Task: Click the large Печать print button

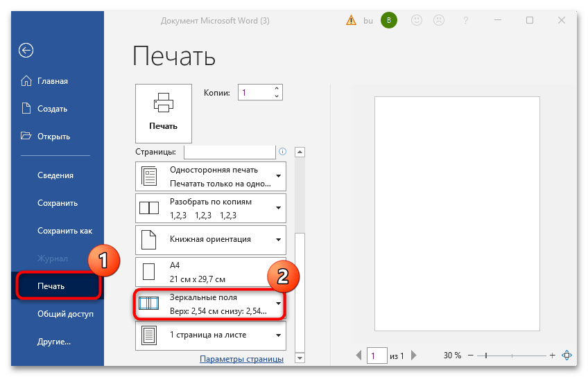Action: (x=164, y=113)
